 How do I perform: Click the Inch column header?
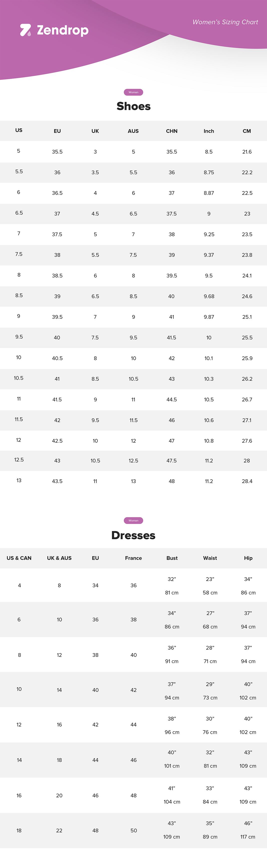pyautogui.click(x=209, y=131)
